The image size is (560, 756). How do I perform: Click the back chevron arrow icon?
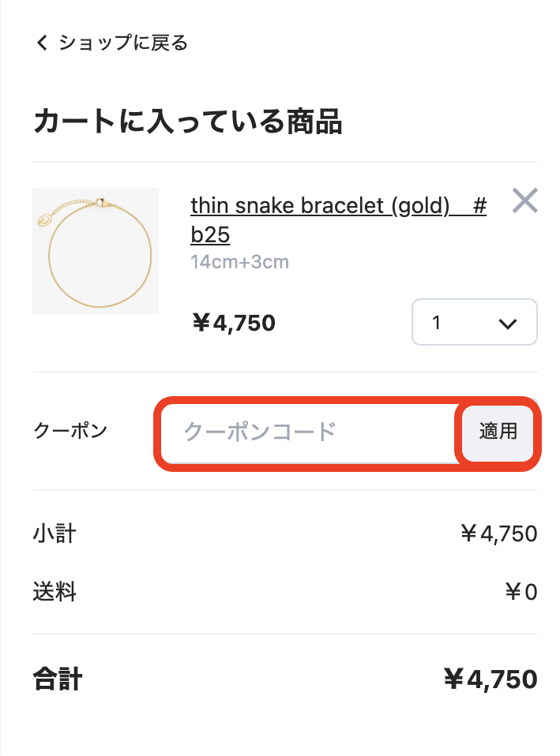pos(42,43)
